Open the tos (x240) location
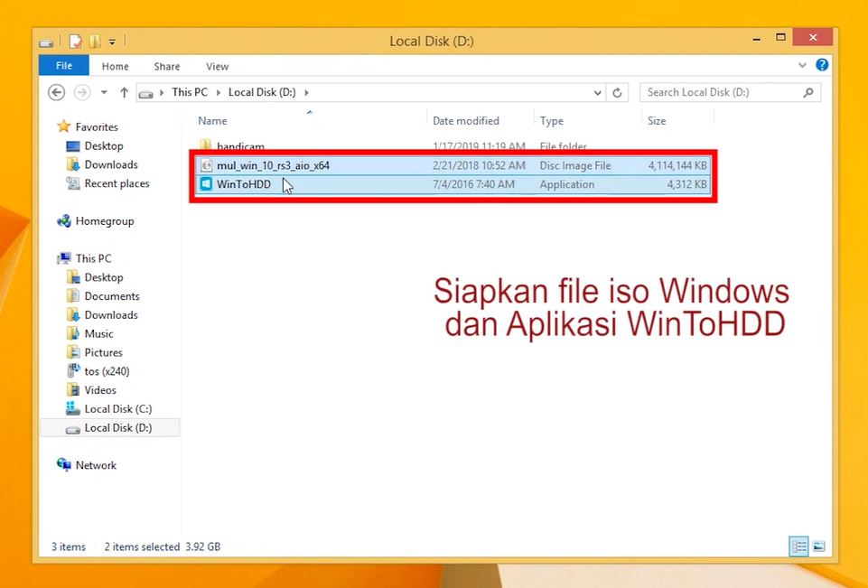The width and height of the screenshot is (868, 588). point(98,371)
